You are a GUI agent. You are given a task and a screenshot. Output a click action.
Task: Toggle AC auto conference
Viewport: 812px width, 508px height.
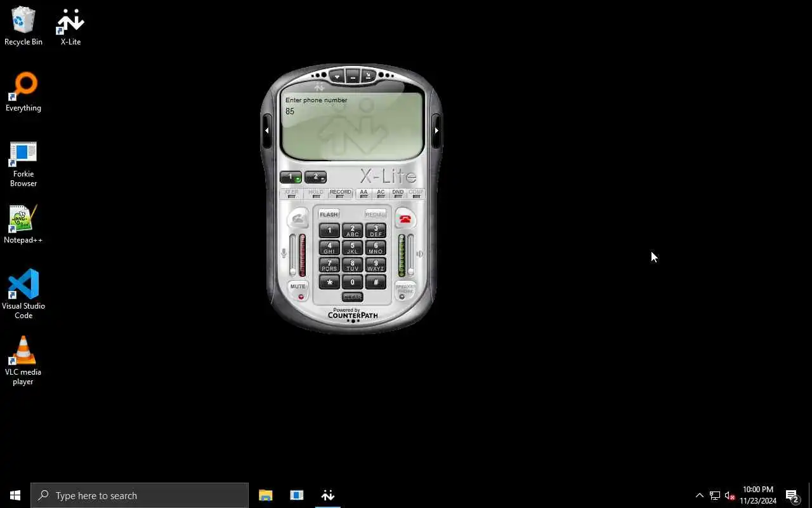coord(381,193)
